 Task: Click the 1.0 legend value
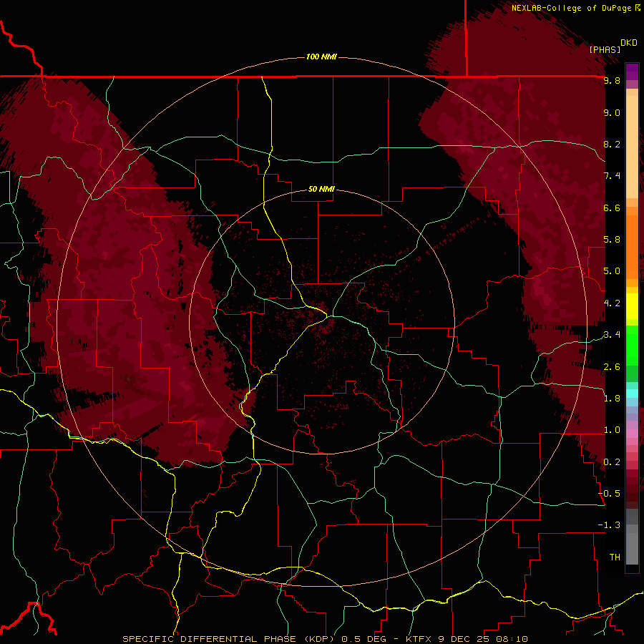[x=612, y=430]
